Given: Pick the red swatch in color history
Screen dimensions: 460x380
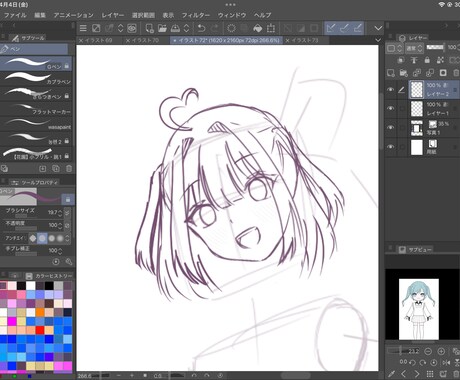Looking at the screenshot, I should pos(40,330).
